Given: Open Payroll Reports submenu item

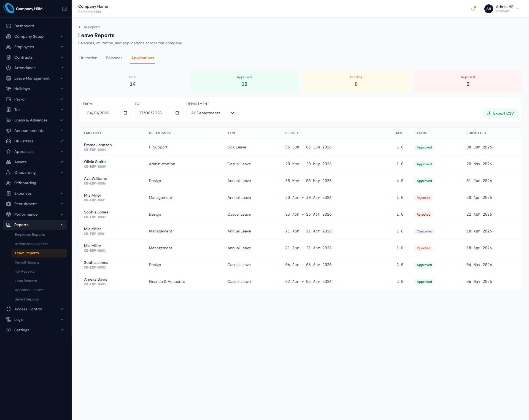Looking at the screenshot, I should pos(27,262).
